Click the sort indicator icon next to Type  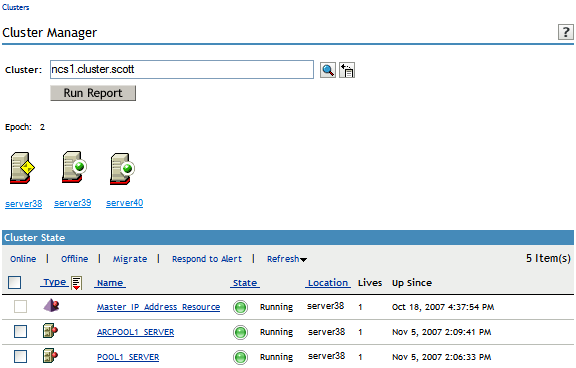(x=76, y=283)
